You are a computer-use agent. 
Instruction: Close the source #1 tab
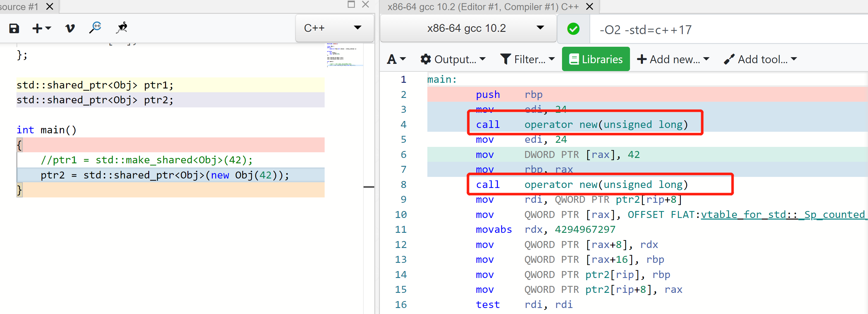click(x=50, y=6)
